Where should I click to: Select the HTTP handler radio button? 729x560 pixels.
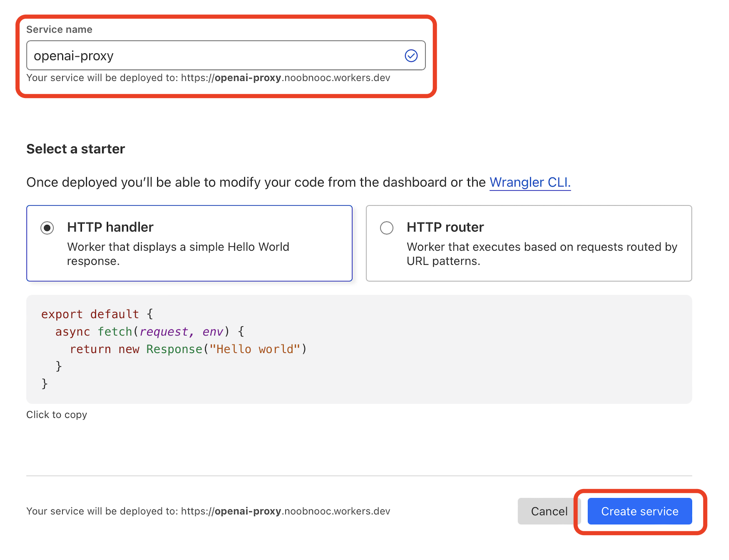pyautogui.click(x=47, y=228)
